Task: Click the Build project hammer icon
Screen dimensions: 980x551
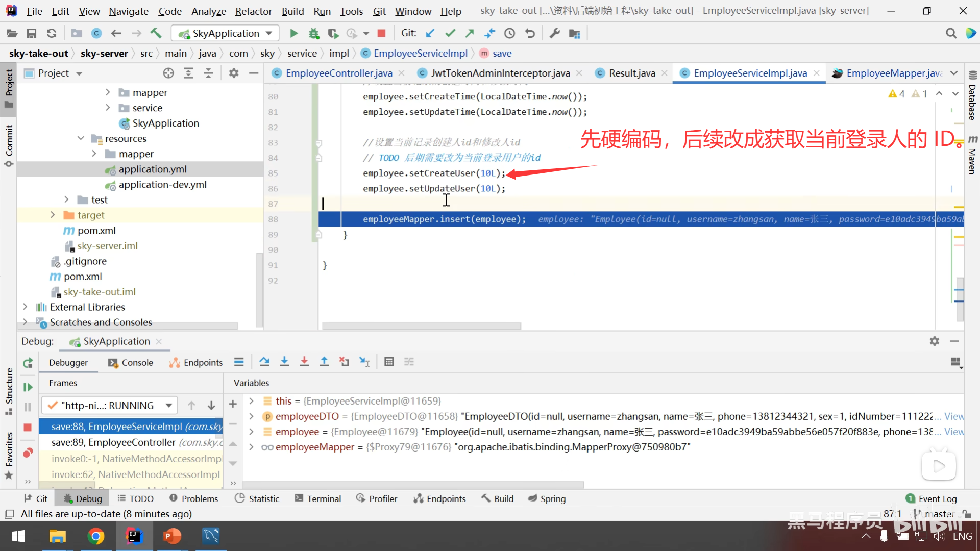Action: click(156, 33)
